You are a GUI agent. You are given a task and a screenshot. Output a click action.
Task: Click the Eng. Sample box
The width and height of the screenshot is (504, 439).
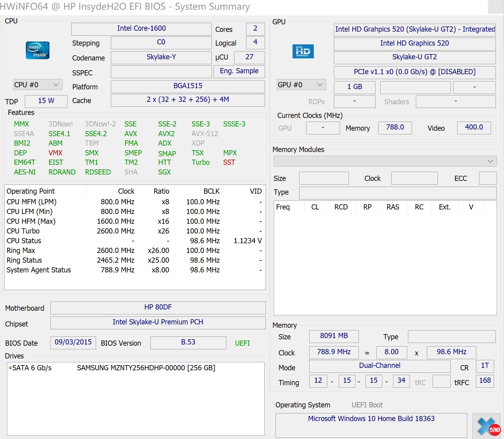click(239, 71)
